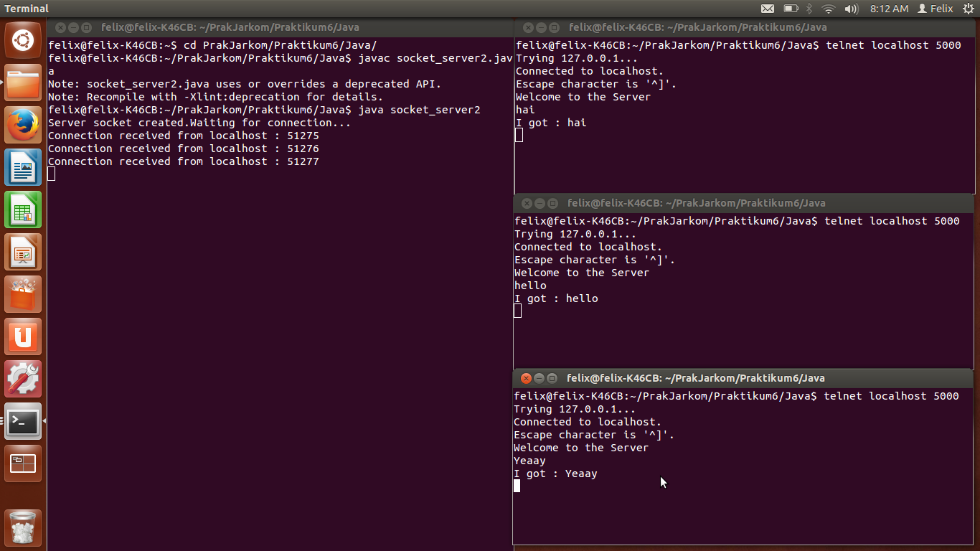
Task: Open the battery power menu
Action: click(791, 9)
